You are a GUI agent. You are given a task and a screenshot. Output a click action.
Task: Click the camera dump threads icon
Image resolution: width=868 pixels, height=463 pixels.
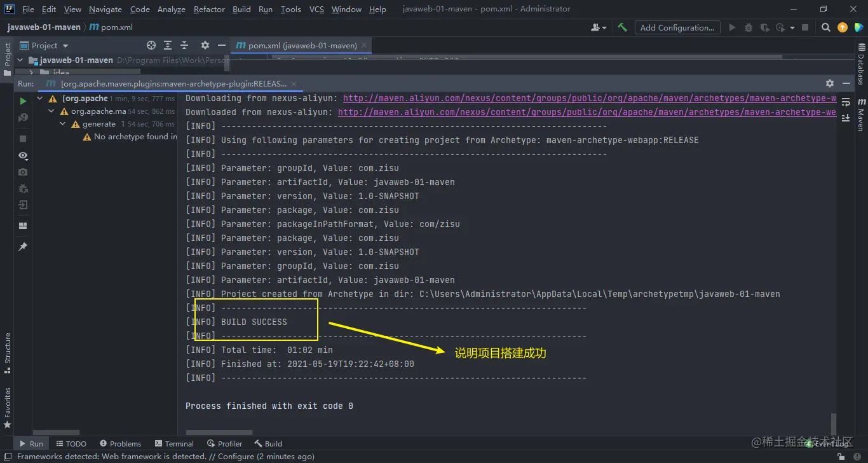23,172
